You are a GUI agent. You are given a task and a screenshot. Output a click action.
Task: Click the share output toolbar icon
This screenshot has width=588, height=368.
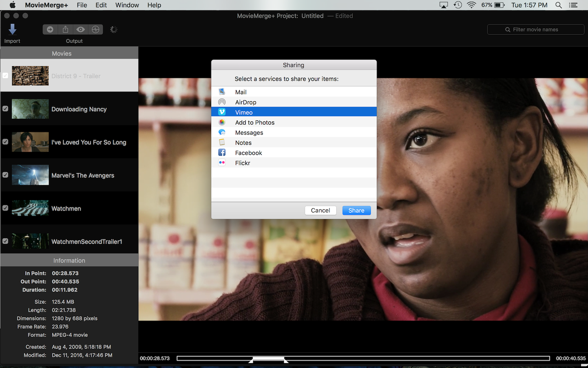(x=65, y=29)
